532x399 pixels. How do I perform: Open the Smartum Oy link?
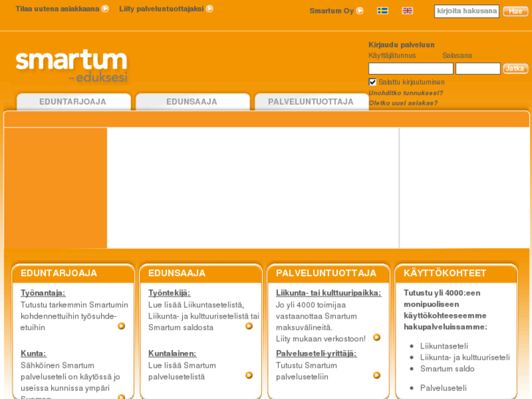pyautogui.click(x=331, y=11)
